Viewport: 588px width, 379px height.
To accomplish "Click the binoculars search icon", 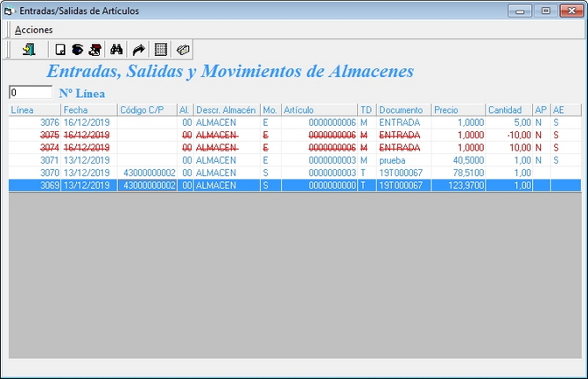I will click(x=116, y=50).
